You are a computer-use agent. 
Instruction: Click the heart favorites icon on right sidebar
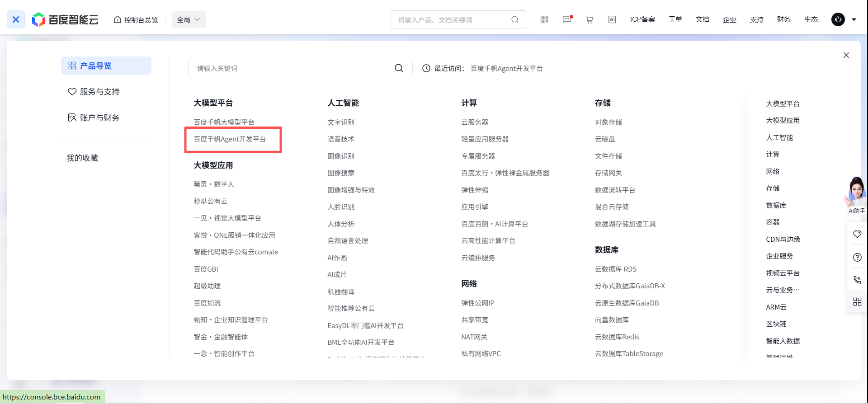(857, 234)
